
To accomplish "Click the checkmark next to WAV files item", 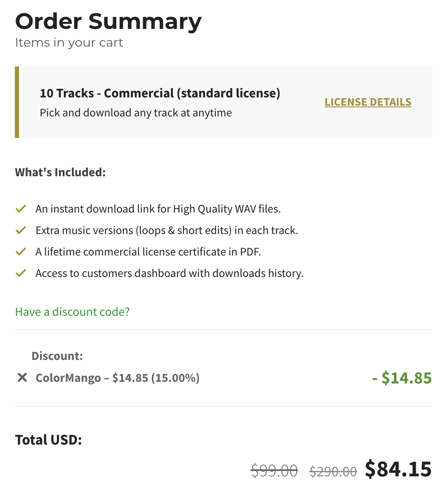I will point(20,208).
